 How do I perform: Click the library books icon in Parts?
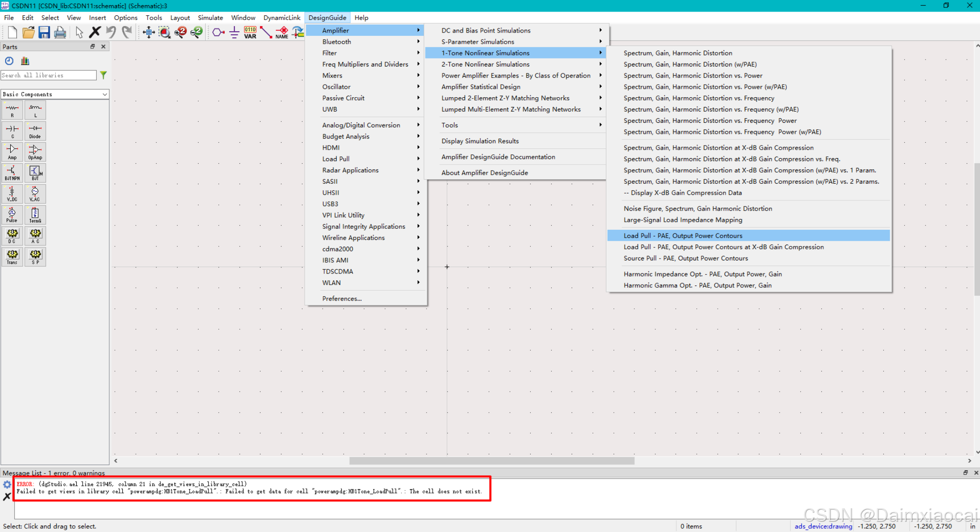pos(25,61)
